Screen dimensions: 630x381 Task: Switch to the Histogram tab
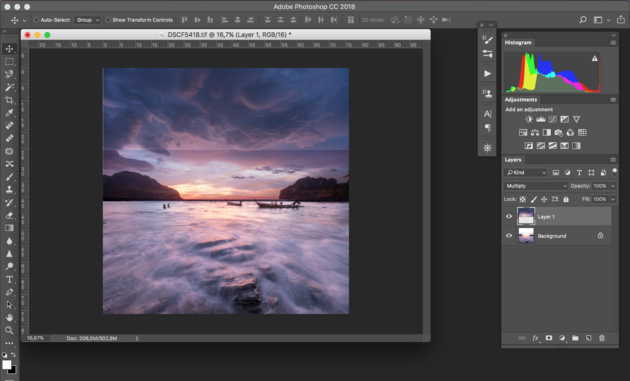pyautogui.click(x=518, y=43)
